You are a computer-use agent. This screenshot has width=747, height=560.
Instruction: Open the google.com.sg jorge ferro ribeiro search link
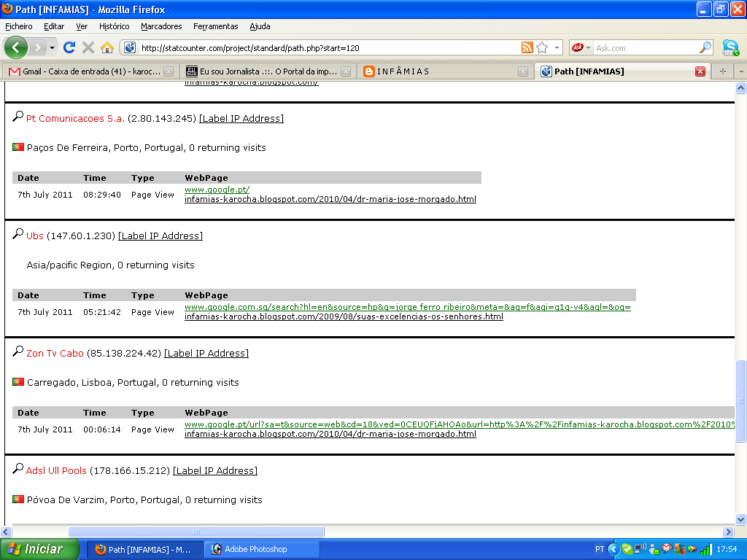click(x=407, y=307)
